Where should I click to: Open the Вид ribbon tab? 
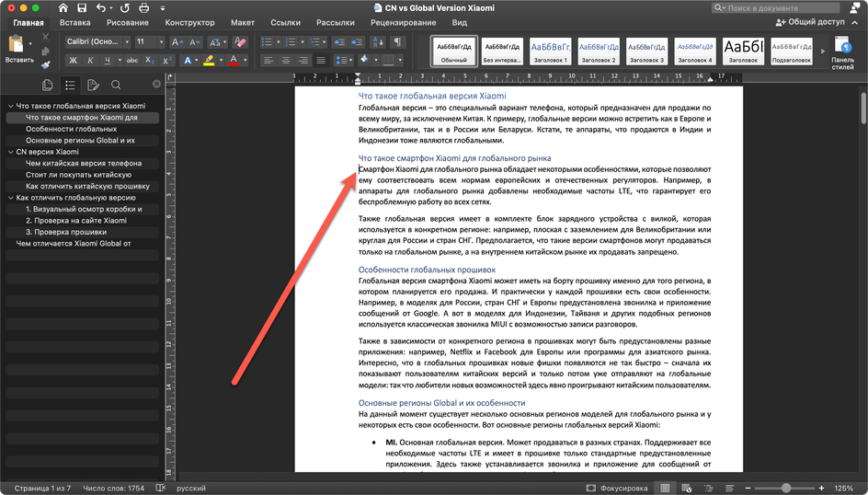[459, 23]
